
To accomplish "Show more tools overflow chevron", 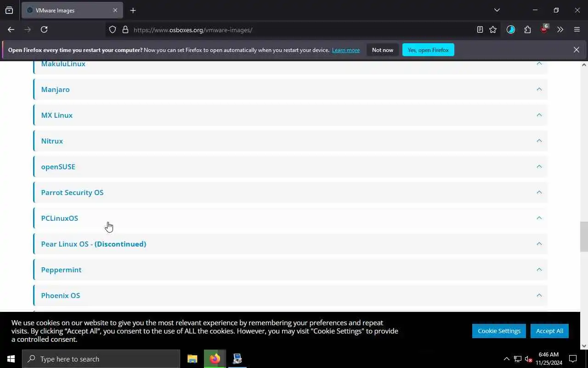I will (560, 29).
